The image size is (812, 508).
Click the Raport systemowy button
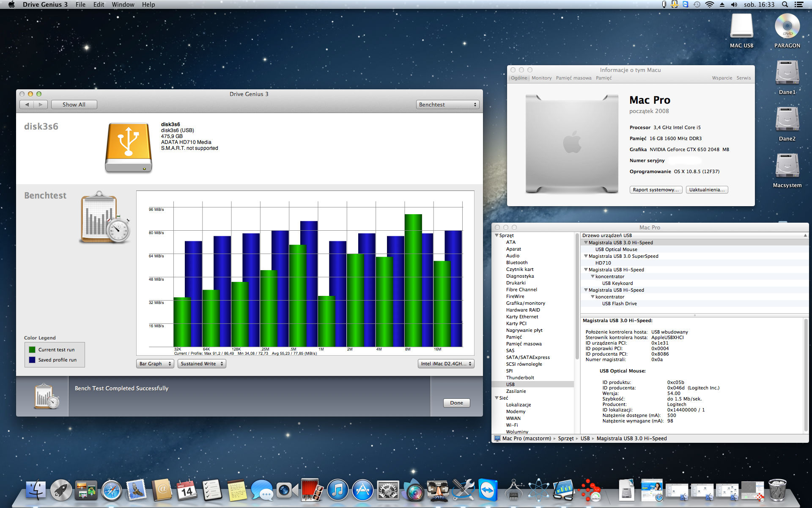click(x=656, y=190)
